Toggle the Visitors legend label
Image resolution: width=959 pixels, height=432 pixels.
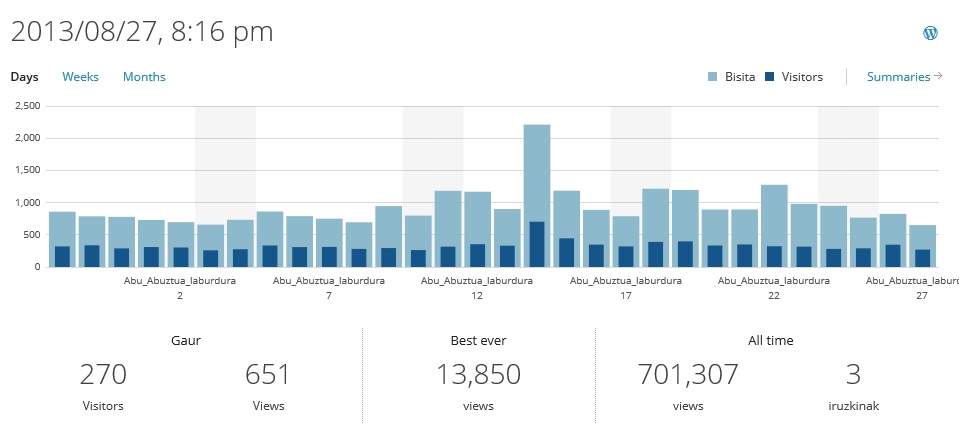[x=802, y=77]
